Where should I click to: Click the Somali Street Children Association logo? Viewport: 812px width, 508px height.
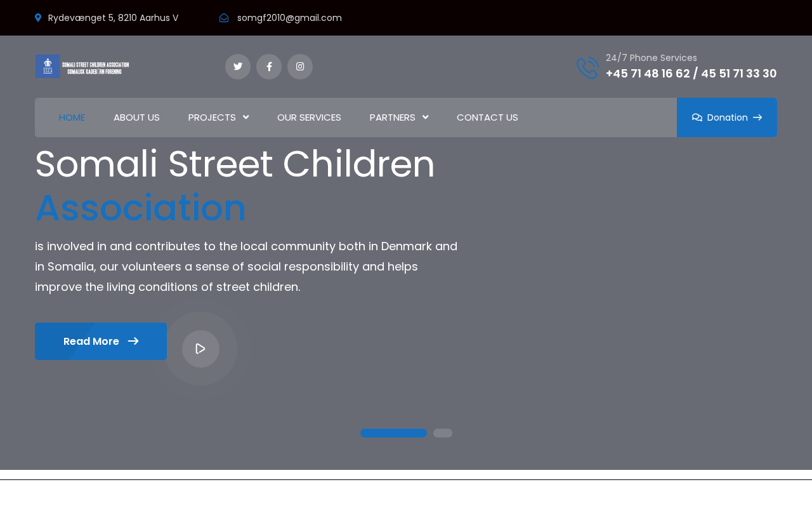82,66
